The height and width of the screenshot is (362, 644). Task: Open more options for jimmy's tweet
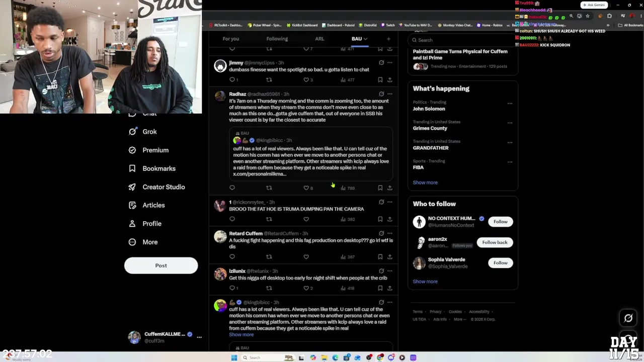[390, 63]
